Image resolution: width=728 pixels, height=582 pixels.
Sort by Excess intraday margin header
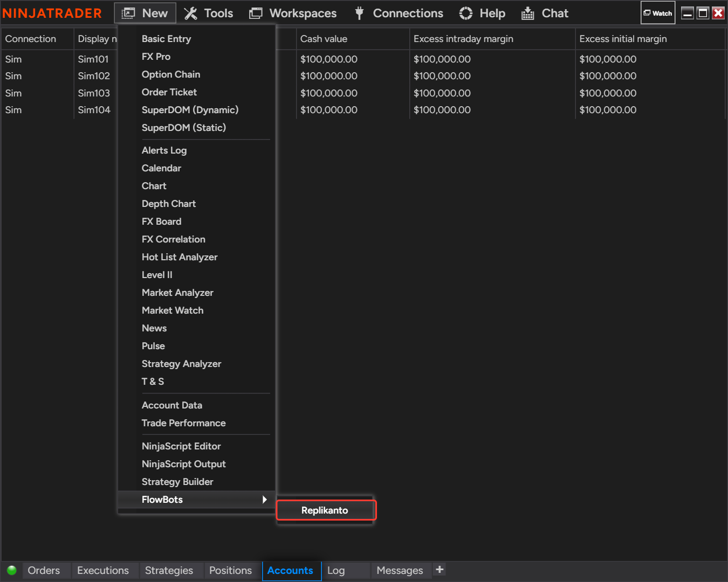[x=492, y=39]
